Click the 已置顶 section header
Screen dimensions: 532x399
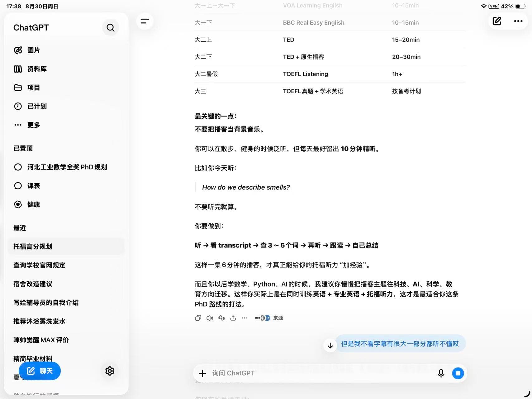[x=23, y=148]
